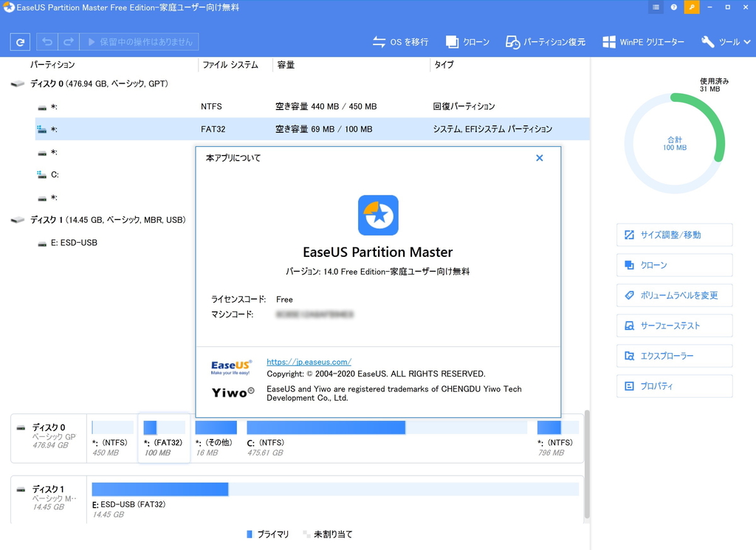Start a サーフェーステスト surface test
The width and height of the screenshot is (756, 550).
(674, 326)
